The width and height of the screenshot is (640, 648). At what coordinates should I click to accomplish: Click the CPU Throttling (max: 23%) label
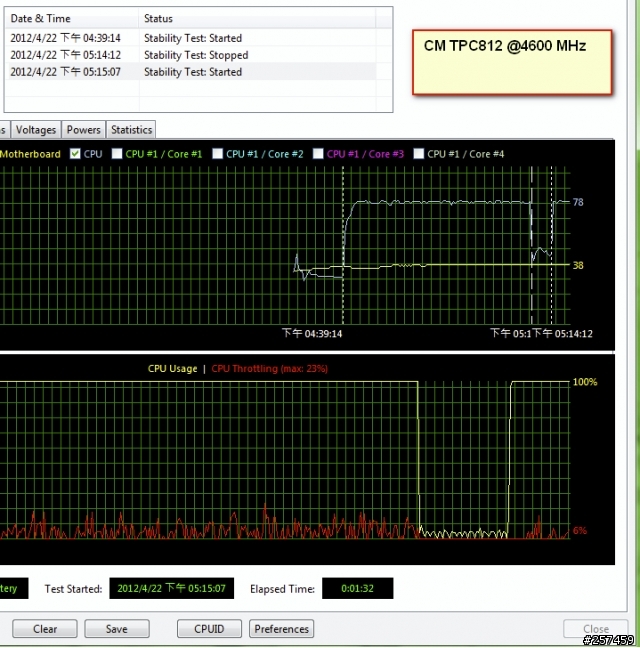[x=269, y=369]
